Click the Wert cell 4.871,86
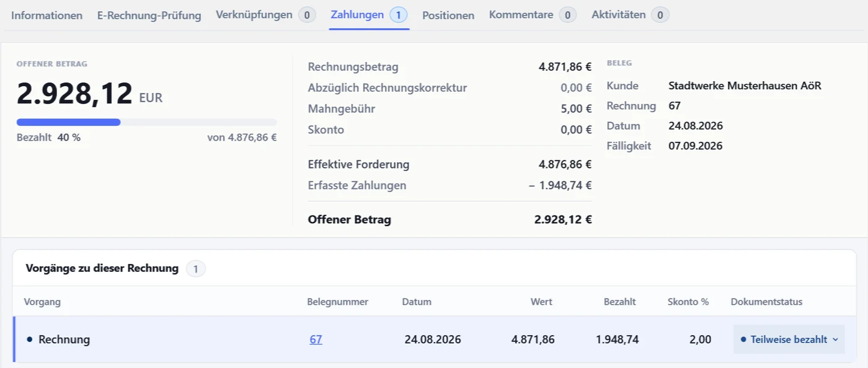 click(x=533, y=340)
